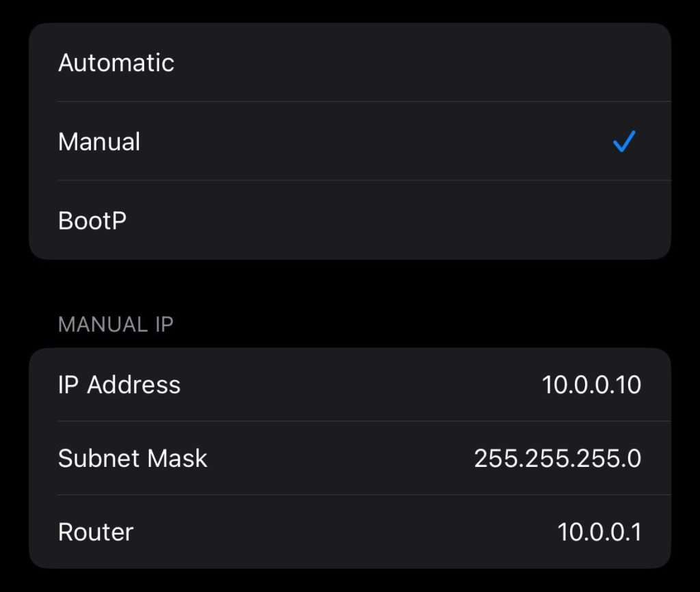Tap the Manual IP settings card
The width and height of the screenshot is (700, 592).
[x=350, y=459]
